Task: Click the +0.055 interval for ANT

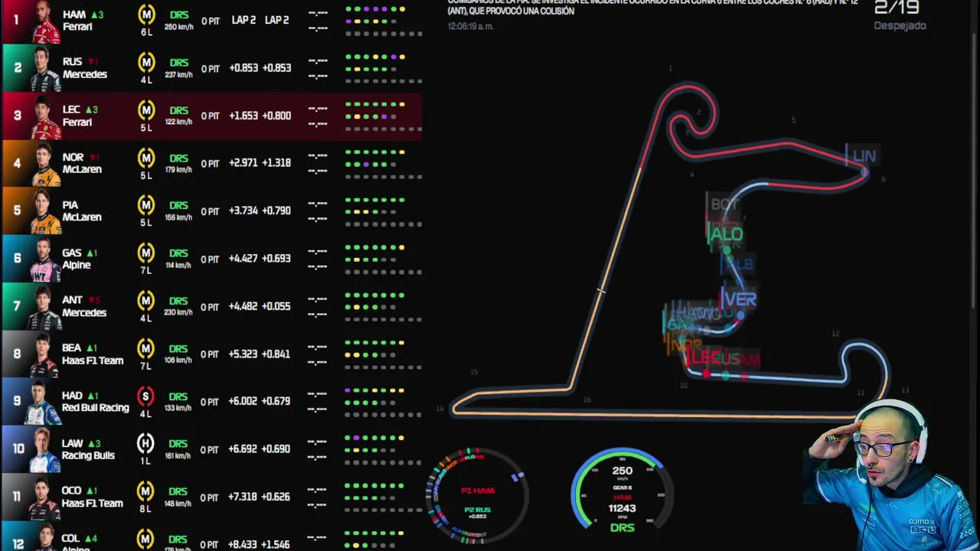Action: 276,306
